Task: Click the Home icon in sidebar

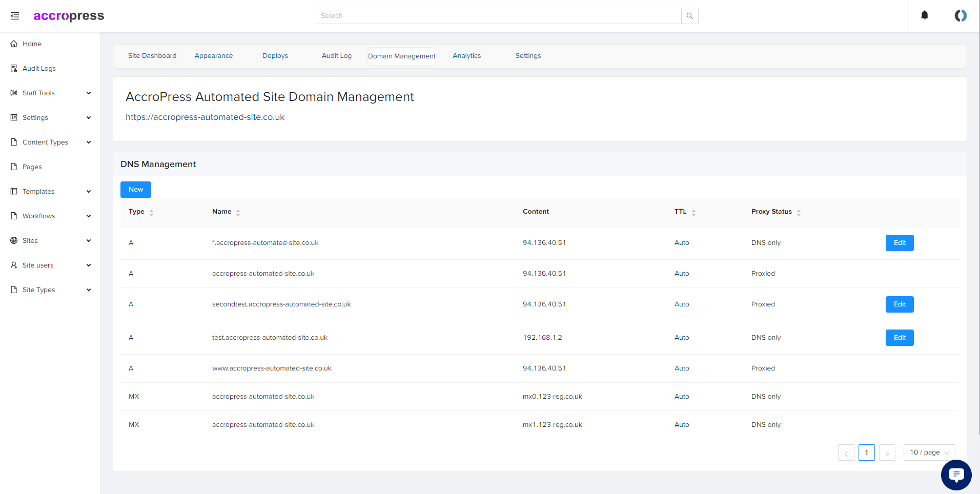Action: tap(14, 44)
